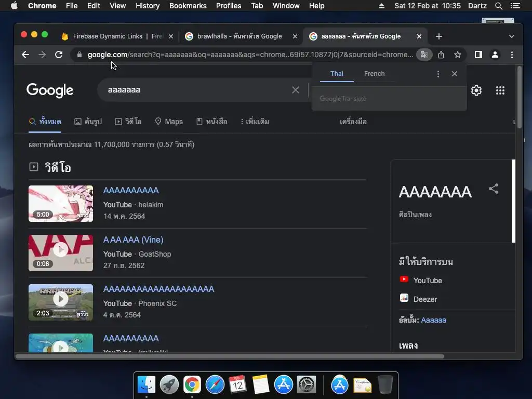Select Thai in the translate popup
The width and height of the screenshot is (532, 399).
[x=337, y=74]
